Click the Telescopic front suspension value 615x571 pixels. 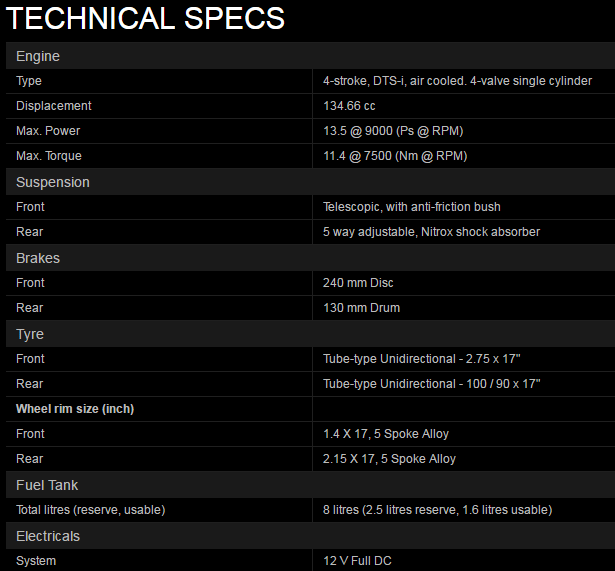tap(411, 207)
